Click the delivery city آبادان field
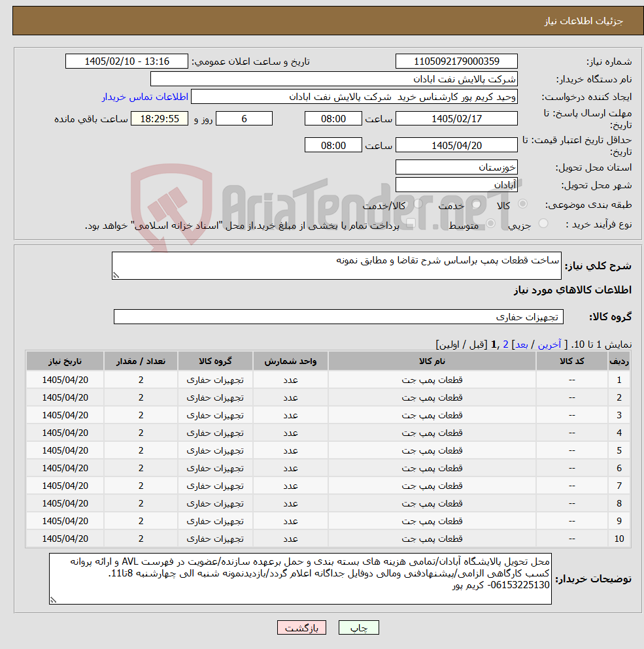This screenshot has height=649, width=644. tap(456, 184)
